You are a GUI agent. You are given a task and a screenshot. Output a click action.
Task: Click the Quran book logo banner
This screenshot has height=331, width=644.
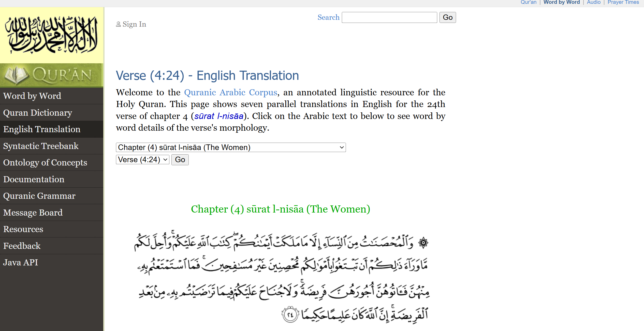pyautogui.click(x=51, y=76)
